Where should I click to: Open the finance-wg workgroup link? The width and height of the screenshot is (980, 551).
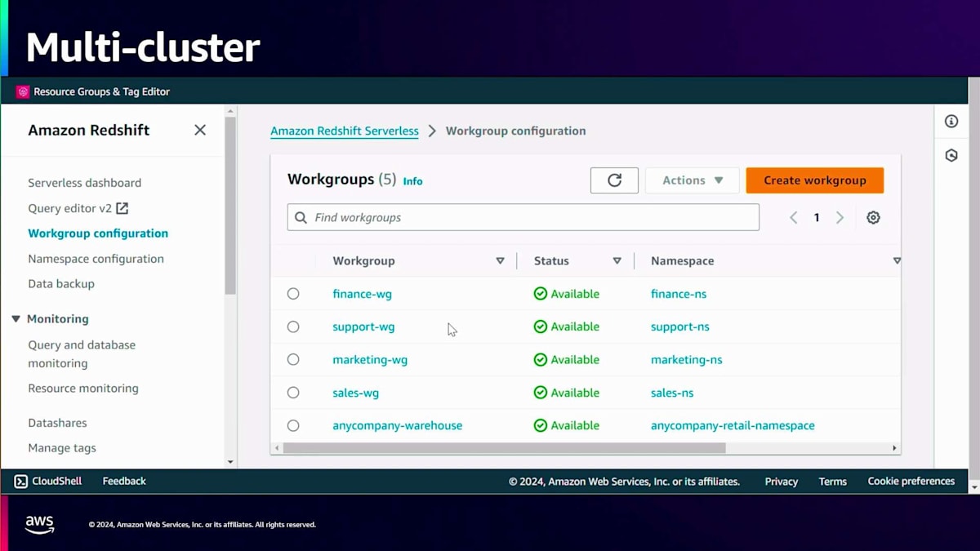point(363,294)
